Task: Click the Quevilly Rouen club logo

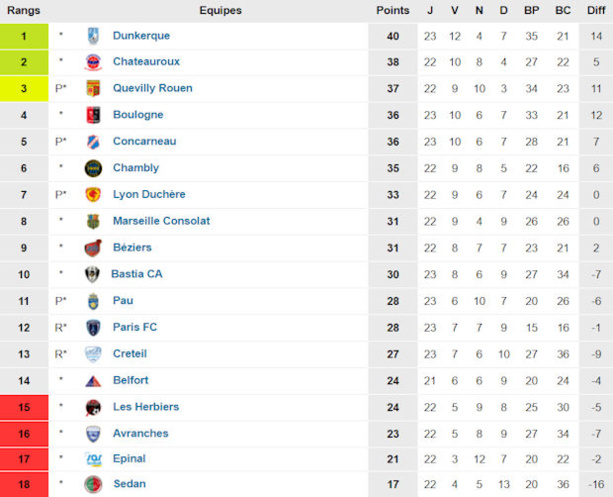Action: click(93, 89)
